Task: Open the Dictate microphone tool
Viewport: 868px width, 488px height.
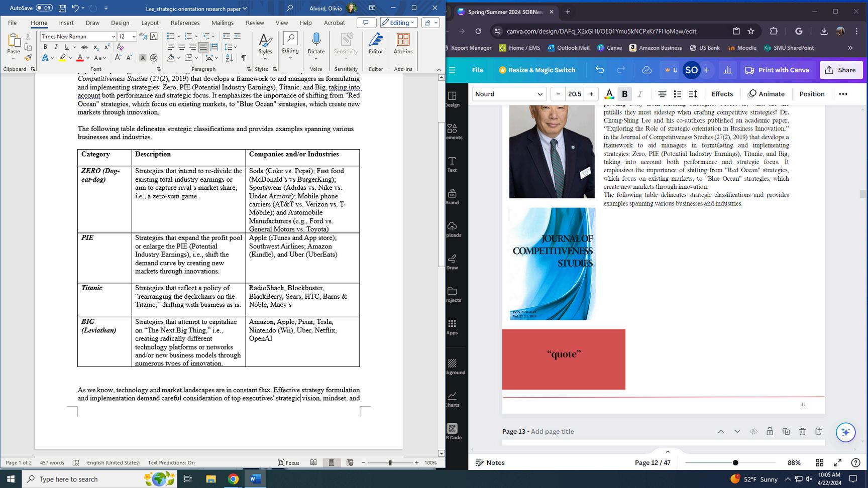Action: [316, 44]
